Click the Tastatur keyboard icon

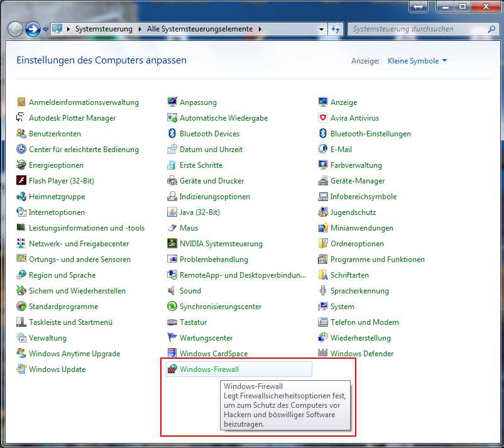(x=172, y=322)
